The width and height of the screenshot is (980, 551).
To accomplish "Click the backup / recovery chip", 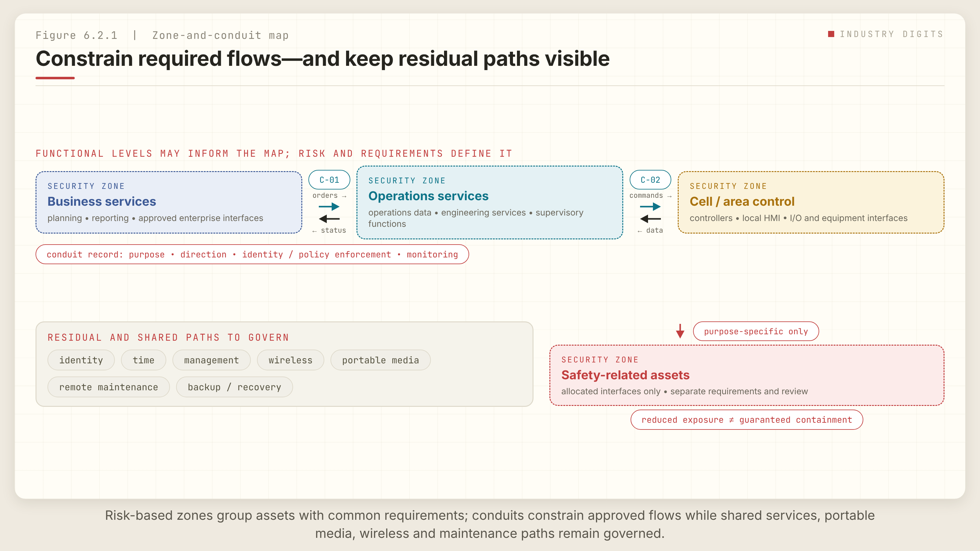I will [x=234, y=387].
